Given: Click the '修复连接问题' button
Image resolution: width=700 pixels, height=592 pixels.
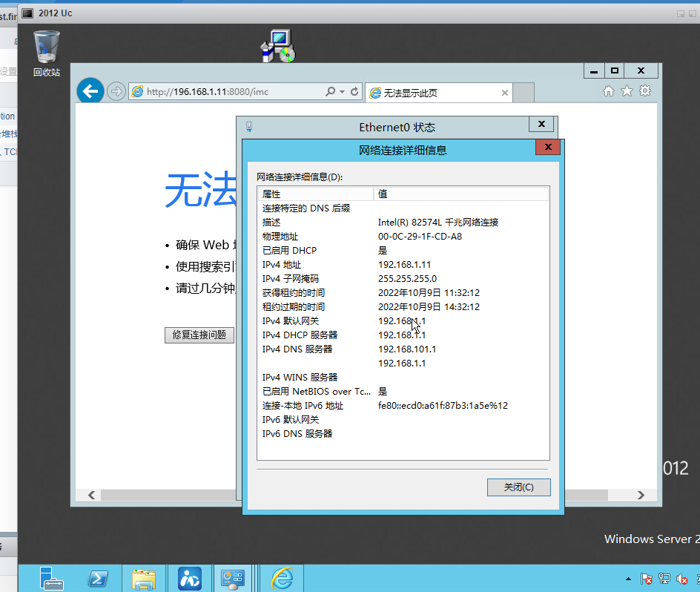Looking at the screenshot, I should (199, 335).
